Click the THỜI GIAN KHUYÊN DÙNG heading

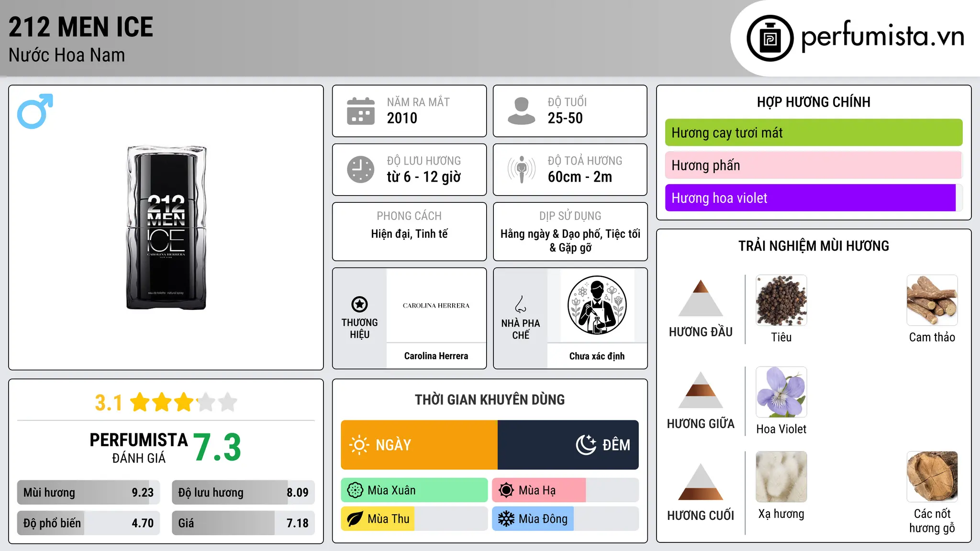click(490, 399)
